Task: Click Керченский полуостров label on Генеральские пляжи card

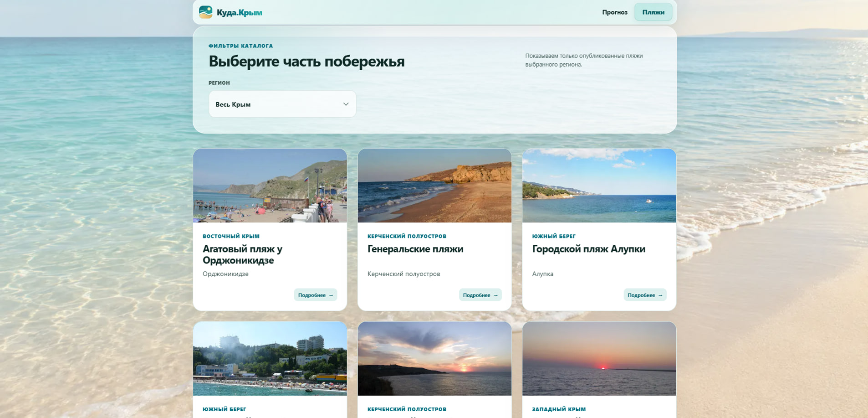Action: tap(407, 236)
